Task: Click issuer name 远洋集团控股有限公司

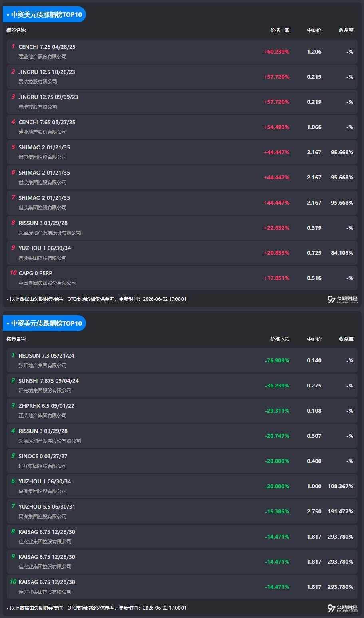Action: (x=42, y=466)
